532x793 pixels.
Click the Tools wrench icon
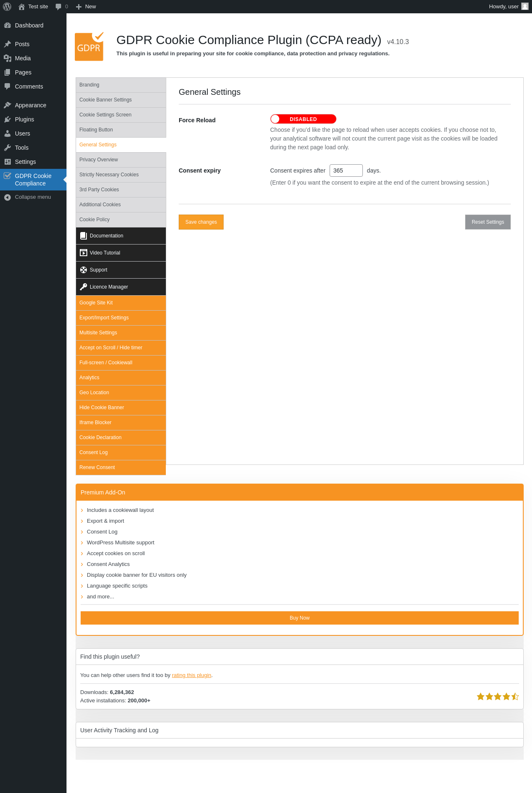[x=7, y=148]
